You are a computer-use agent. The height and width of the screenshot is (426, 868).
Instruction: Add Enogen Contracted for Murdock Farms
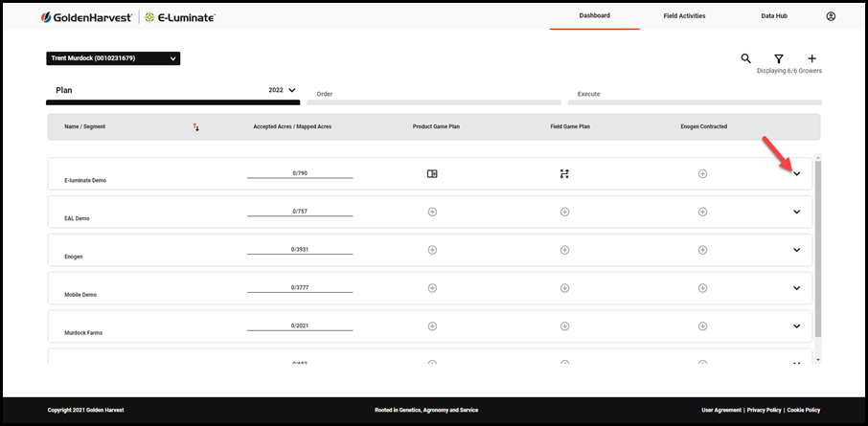click(x=702, y=326)
